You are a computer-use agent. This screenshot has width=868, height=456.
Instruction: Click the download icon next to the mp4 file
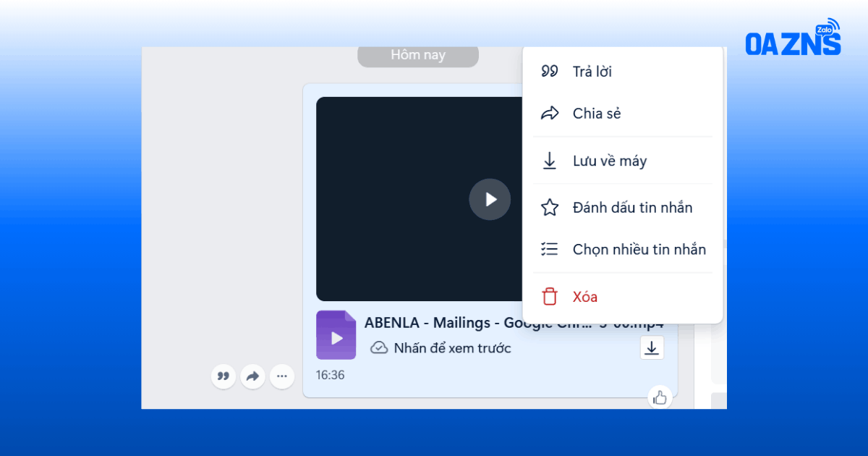click(652, 347)
